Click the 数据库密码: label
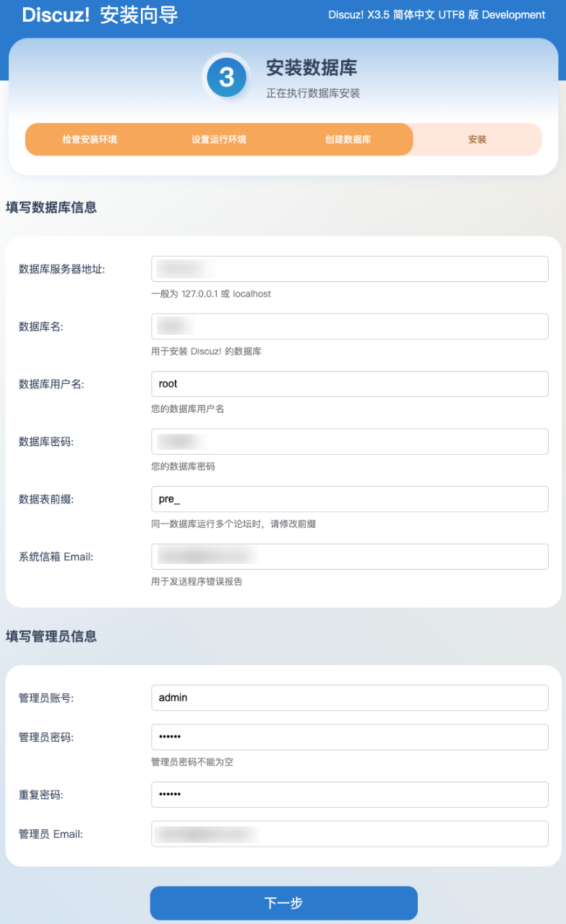The width and height of the screenshot is (566, 924). tap(46, 442)
